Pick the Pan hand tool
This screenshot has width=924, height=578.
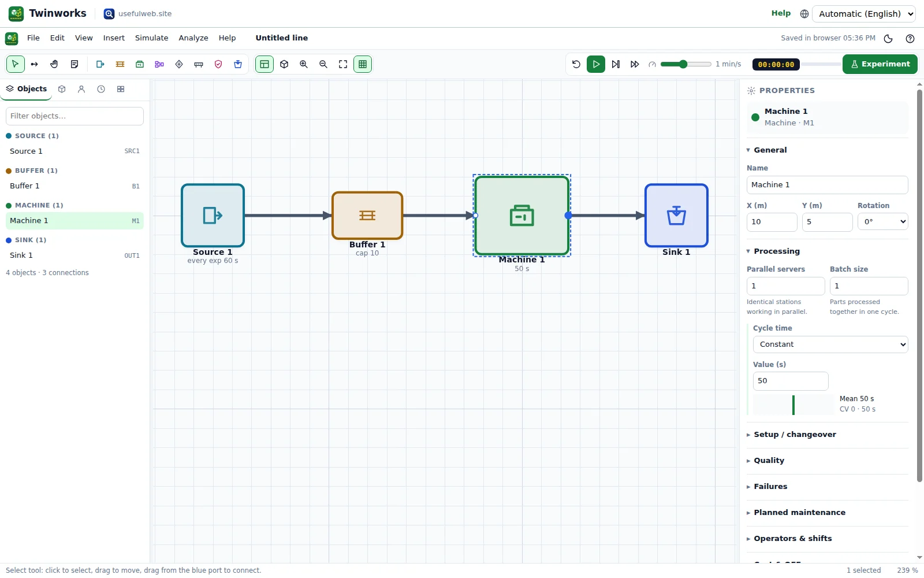pyautogui.click(x=54, y=64)
